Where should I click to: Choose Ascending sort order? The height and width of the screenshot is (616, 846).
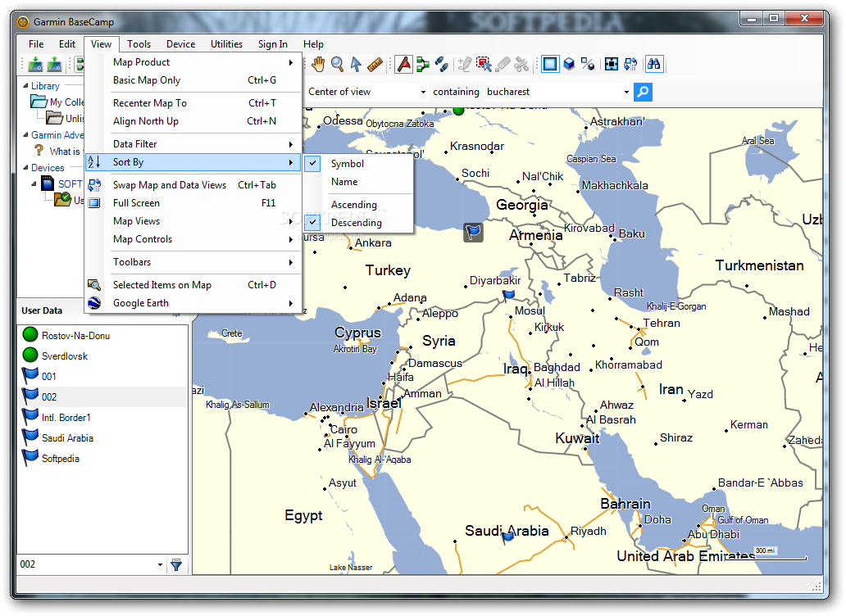357,205
